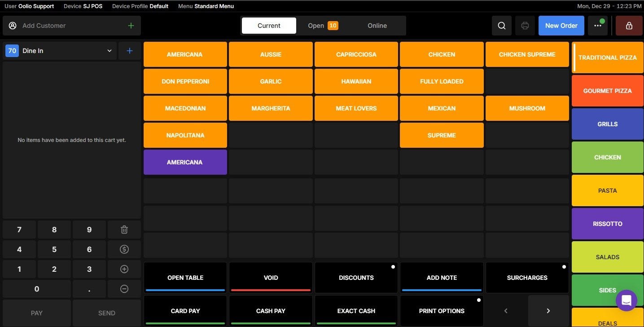Open the Intercom chat bubble
This screenshot has height=327, width=644.
[x=626, y=300]
